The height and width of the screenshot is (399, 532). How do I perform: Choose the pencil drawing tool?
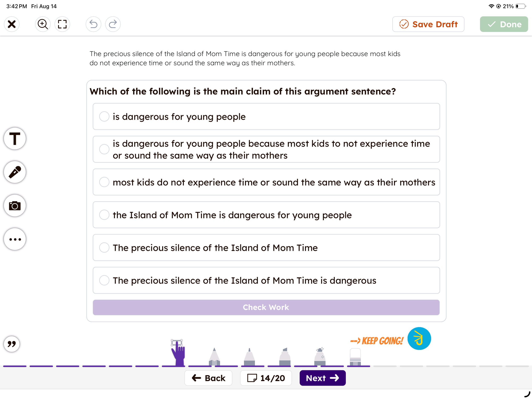(x=214, y=356)
